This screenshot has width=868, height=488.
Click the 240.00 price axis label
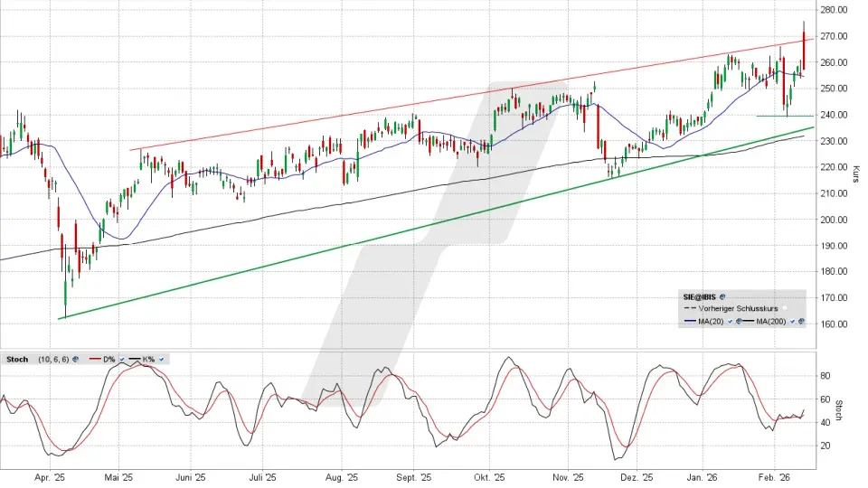click(834, 115)
